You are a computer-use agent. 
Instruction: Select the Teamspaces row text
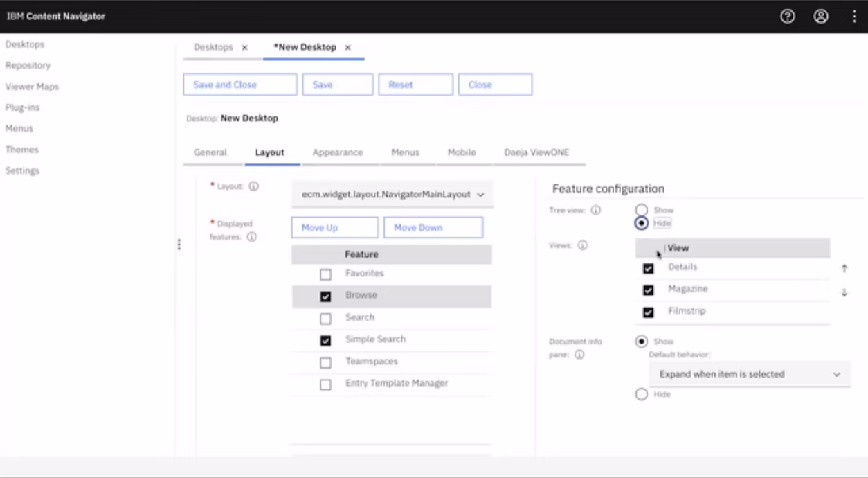point(372,362)
